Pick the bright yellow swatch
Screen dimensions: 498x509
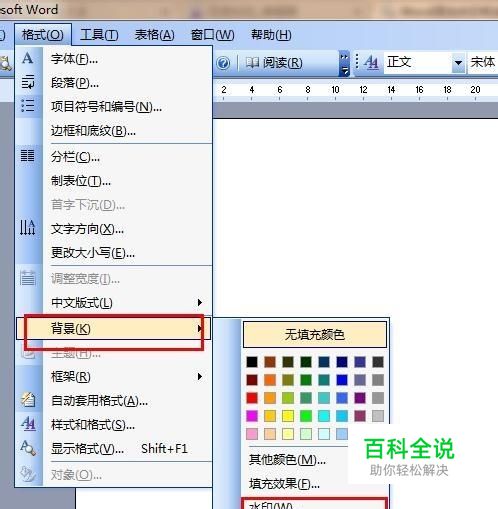click(x=288, y=416)
